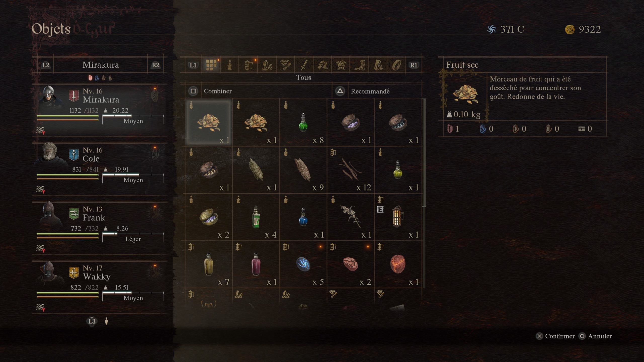644x362 pixels.
Task: Choose the blue glowing rune stone x5
Action: 303,264
